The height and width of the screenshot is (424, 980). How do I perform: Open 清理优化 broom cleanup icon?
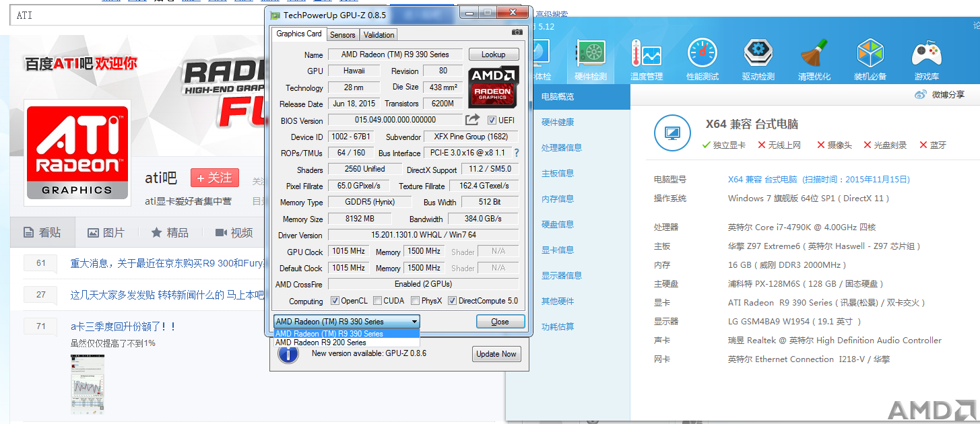[814, 59]
